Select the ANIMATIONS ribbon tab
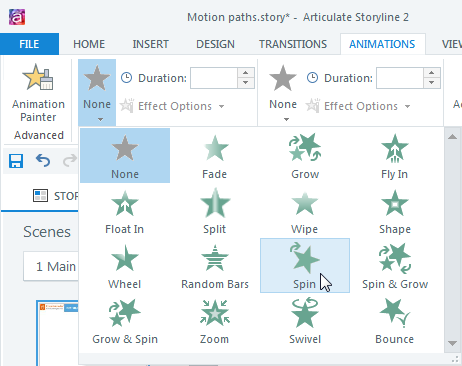 382,44
